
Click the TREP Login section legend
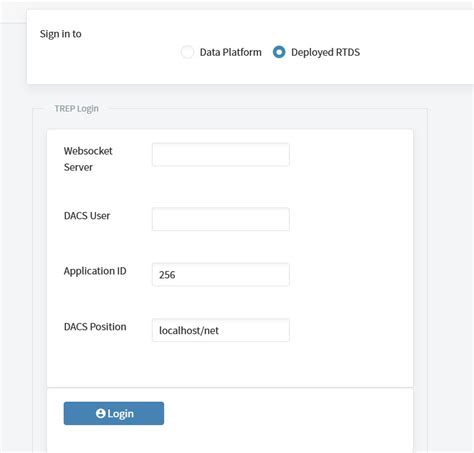[x=76, y=109]
